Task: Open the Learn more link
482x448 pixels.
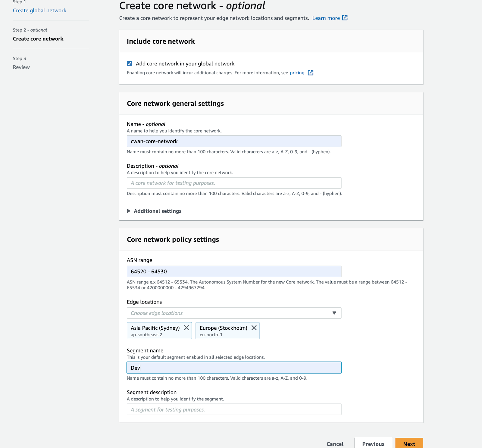Action: (x=326, y=18)
